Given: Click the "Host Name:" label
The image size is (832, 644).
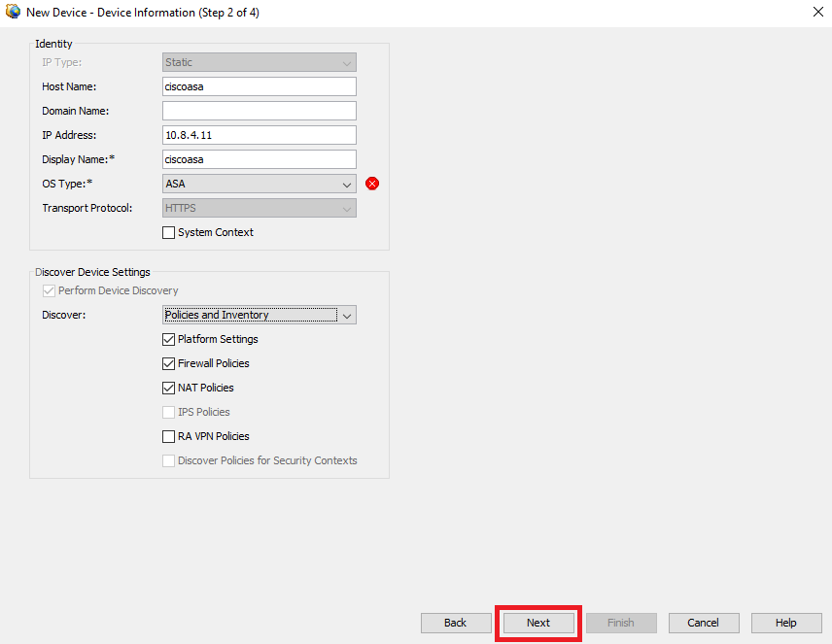Looking at the screenshot, I should click(69, 86).
